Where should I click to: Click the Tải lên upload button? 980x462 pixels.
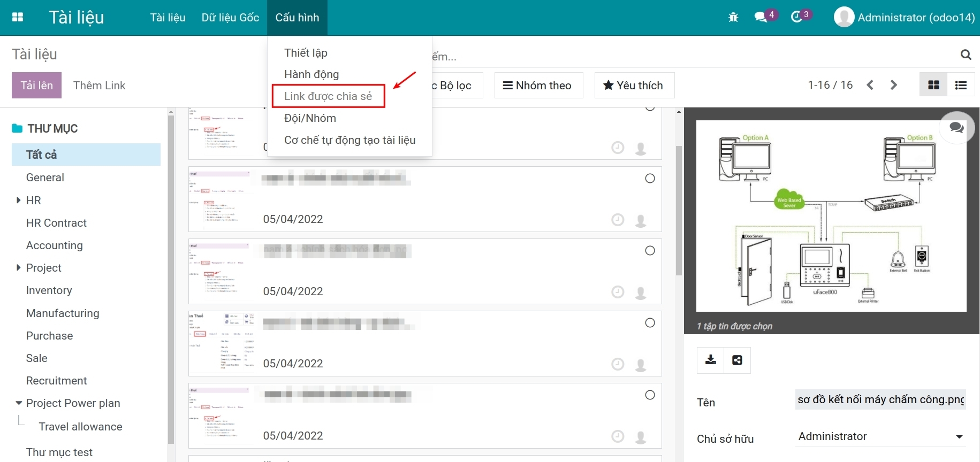point(36,86)
